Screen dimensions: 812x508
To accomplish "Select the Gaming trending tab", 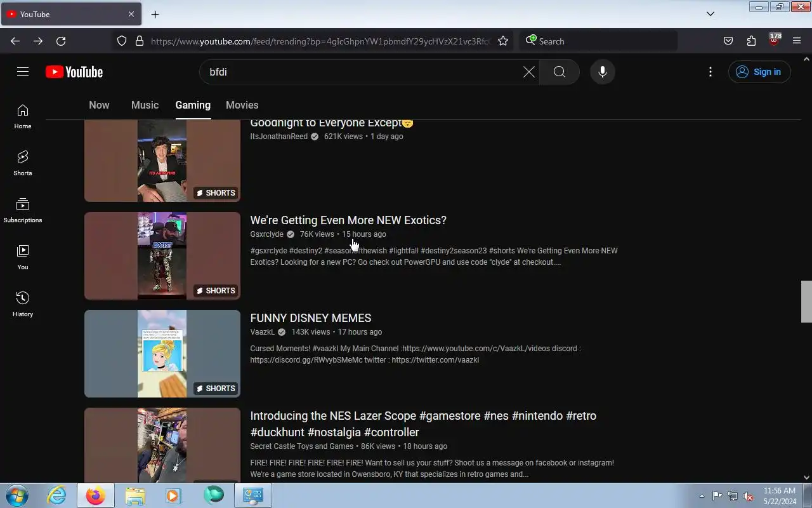I will point(193,105).
